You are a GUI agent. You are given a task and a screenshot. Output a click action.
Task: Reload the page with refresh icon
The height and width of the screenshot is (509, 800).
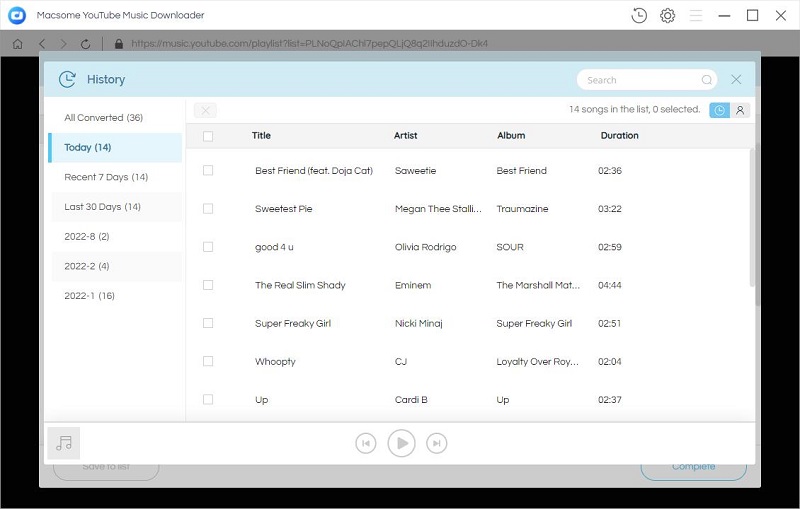85,44
